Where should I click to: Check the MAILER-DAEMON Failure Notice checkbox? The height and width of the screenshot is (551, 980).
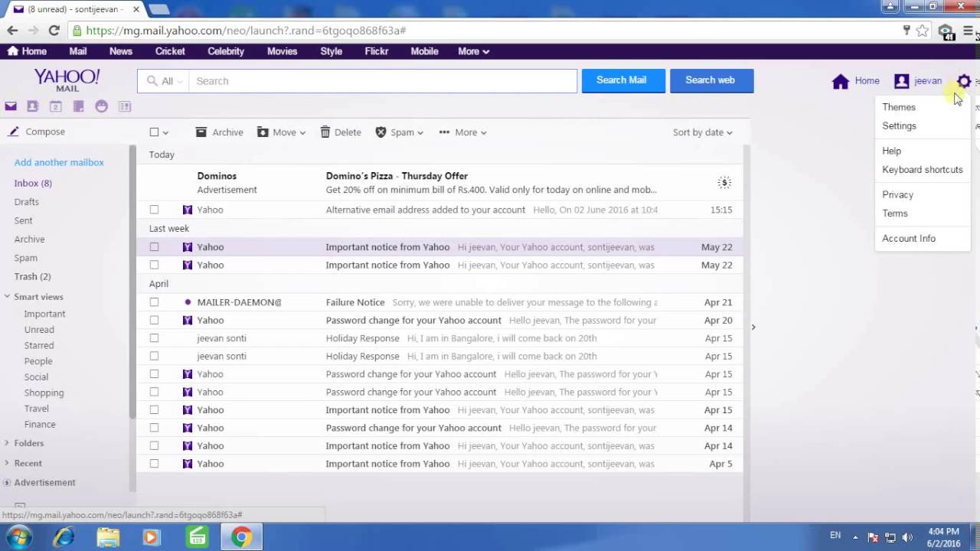154,302
